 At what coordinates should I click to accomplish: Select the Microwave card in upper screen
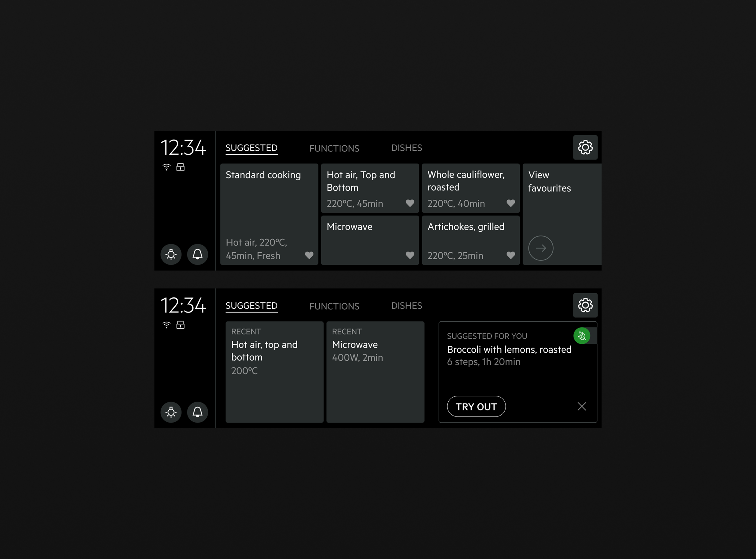pyautogui.click(x=370, y=240)
